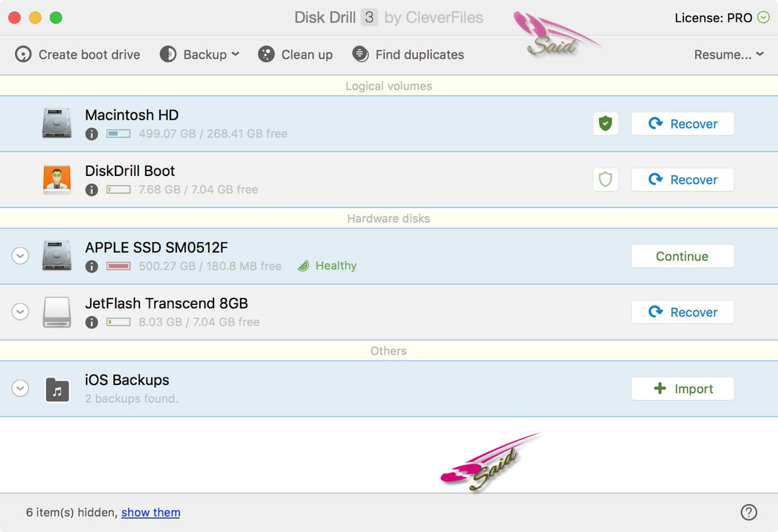
Task: Click DiskDrill Boot storage usage bar
Action: coord(118,189)
